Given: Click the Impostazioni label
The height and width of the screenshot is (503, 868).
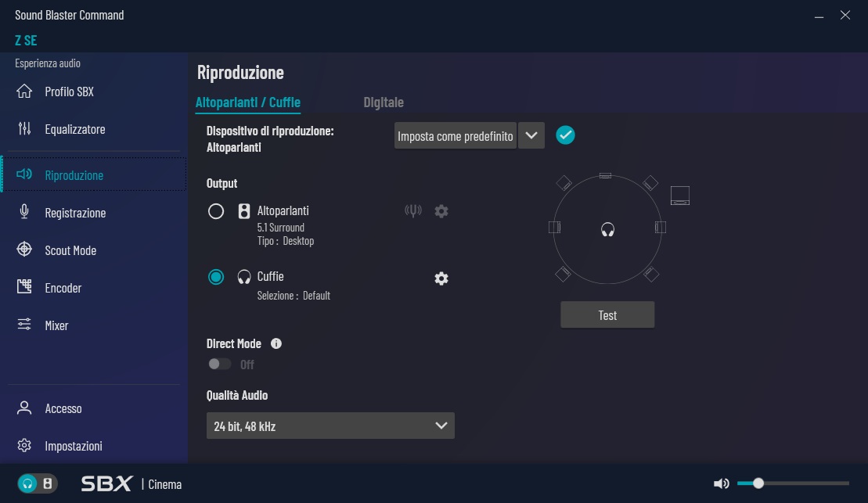Looking at the screenshot, I should point(74,446).
